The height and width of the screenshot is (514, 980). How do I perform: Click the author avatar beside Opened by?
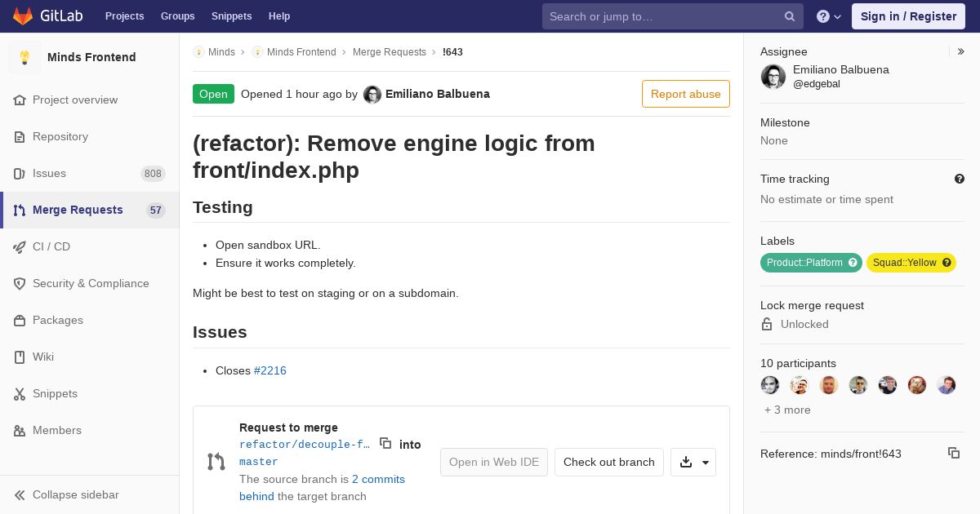tap(372, 94)
